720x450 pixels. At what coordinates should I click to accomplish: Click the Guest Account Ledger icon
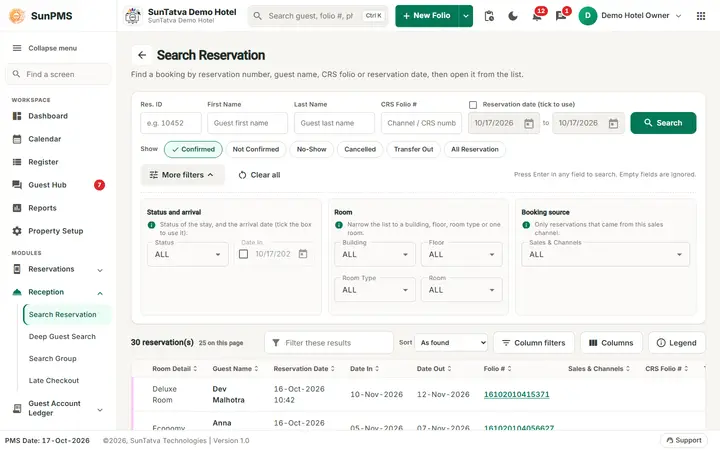(x=17, y=408)
